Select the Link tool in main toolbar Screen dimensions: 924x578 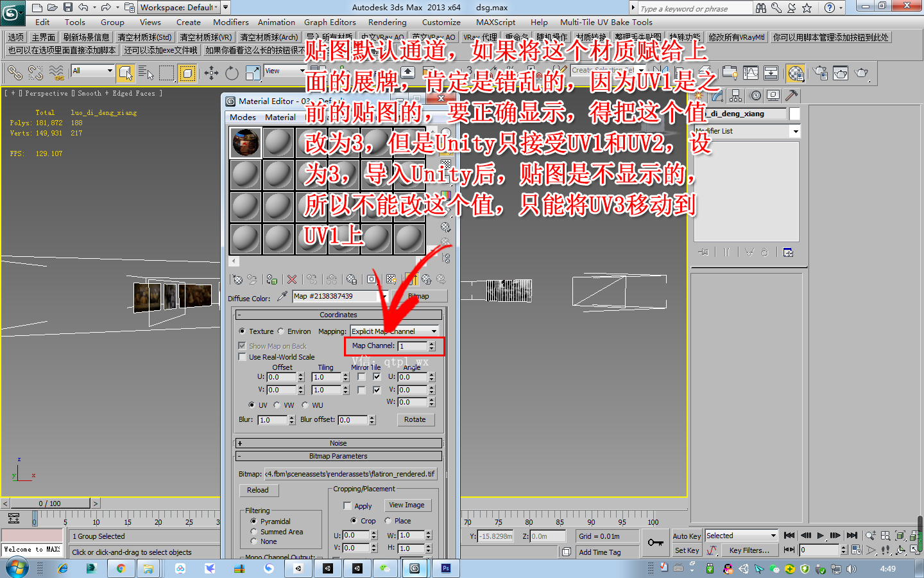[15, 73]
